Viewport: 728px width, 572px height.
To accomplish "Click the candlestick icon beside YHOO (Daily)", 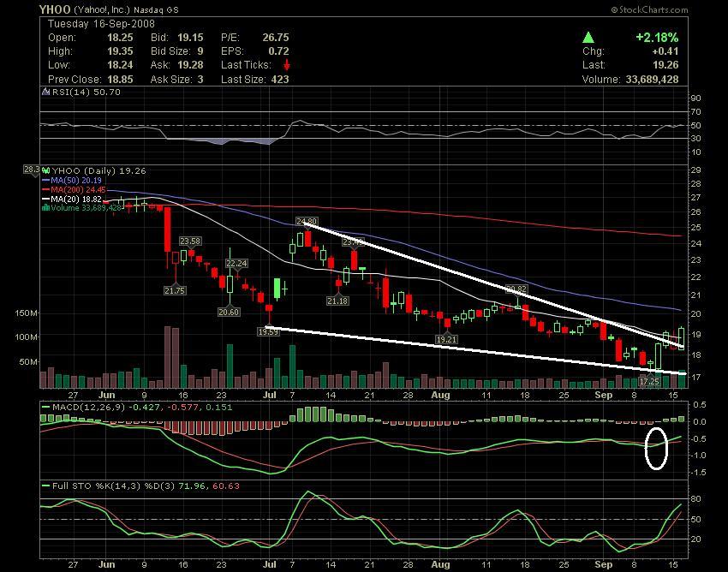I will (46, 170).
